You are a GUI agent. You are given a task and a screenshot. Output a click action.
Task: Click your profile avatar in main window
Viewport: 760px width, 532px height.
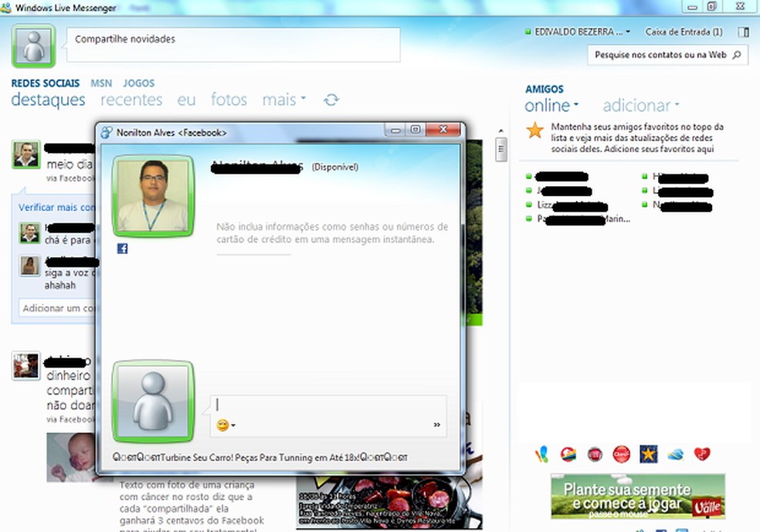click(x=33, y=46)
